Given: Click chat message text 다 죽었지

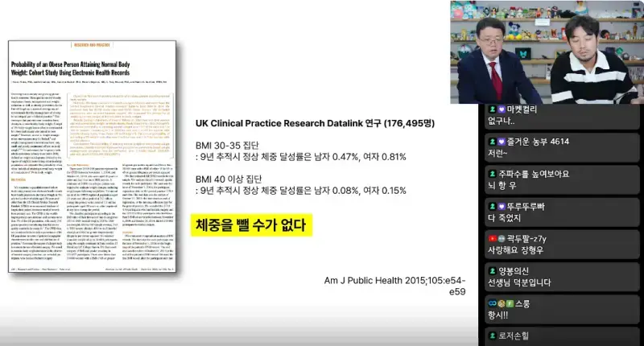Looking at the screenshot, I should pyautogui.click(x=504, y=217).
